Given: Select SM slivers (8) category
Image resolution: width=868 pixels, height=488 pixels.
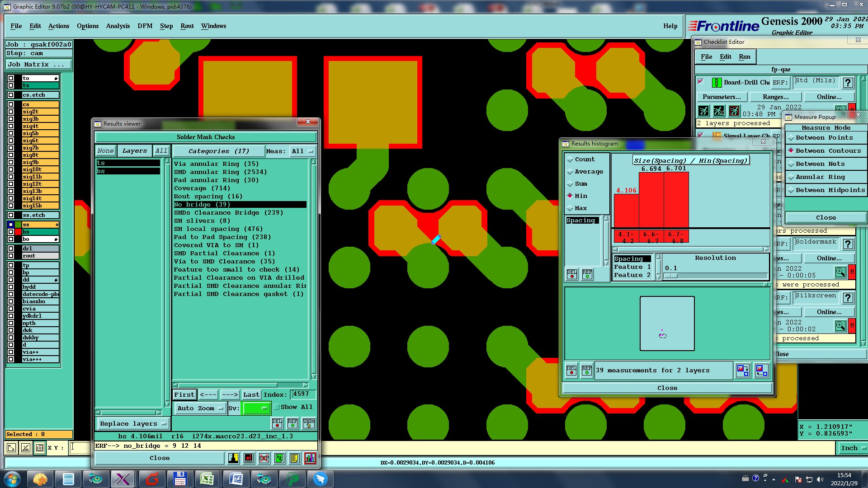Looking at the screenshot, I should (202, 221).
